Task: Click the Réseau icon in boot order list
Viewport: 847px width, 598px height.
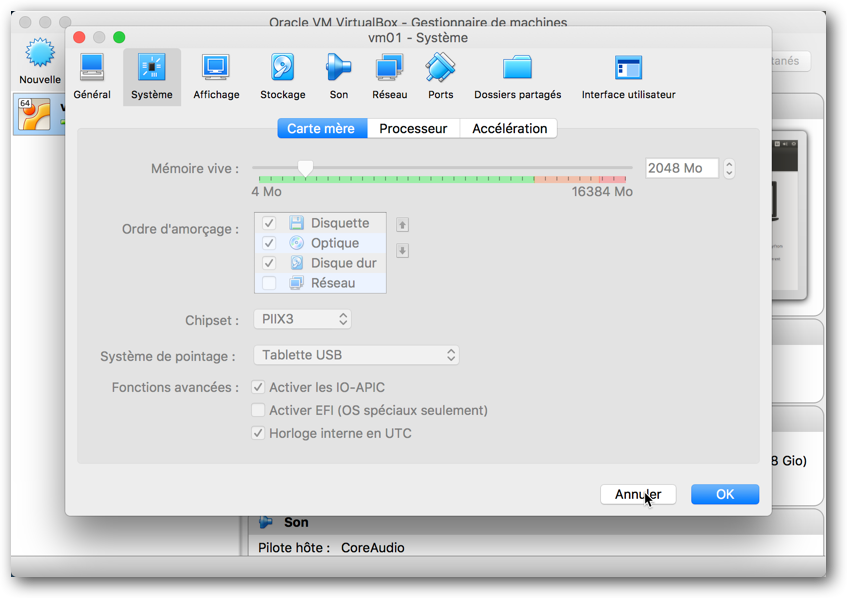Action: tap(297, 283)
